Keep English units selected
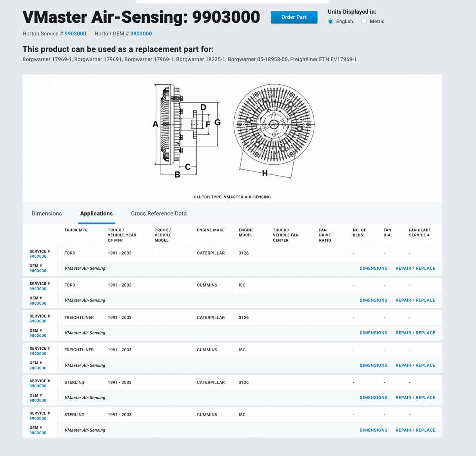The height and width of the screenshot is (456, 476). pos(331,21)
